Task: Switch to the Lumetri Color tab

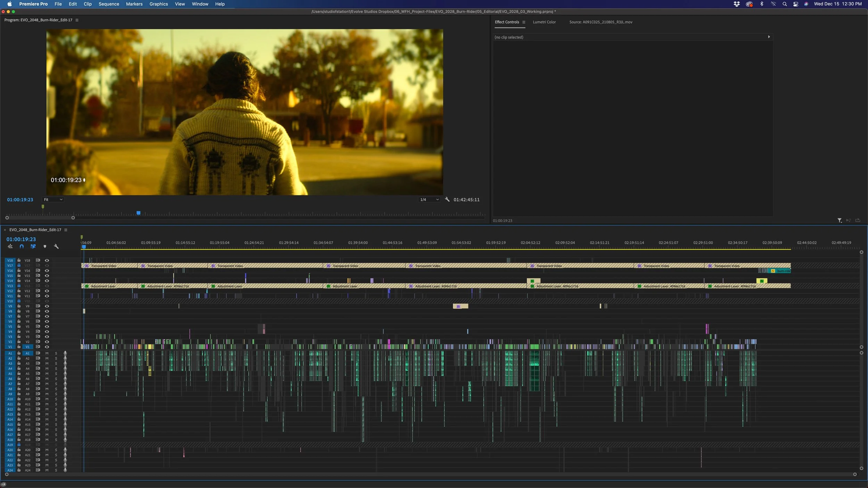Action: pos(544,22)
